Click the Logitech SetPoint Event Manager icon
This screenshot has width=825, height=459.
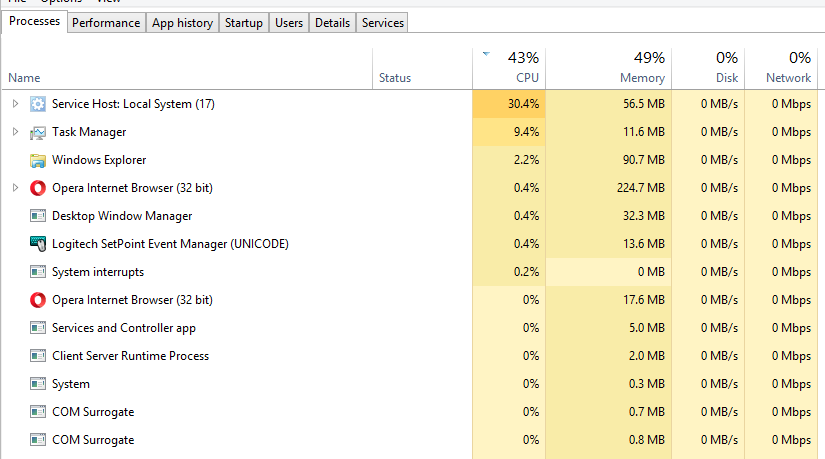(38, 244)
